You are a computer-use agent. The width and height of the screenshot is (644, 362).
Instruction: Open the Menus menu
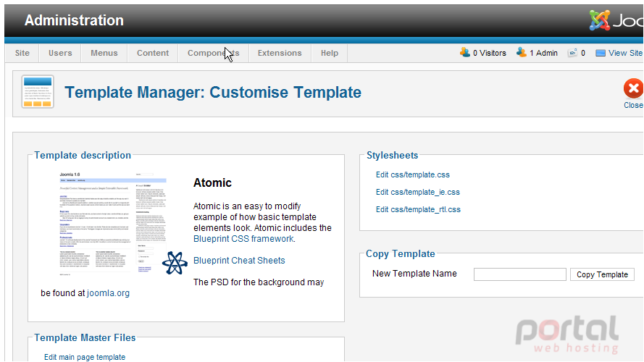[104, 53]
